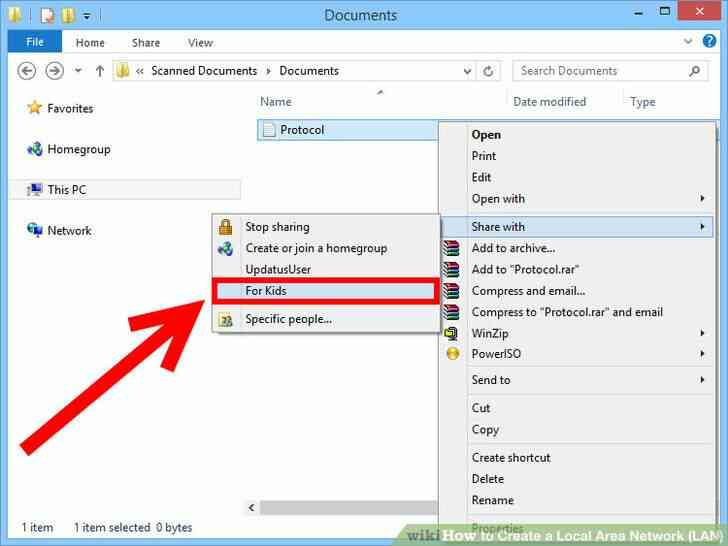Expand the PowerISO submenu arrow
The image size is (728, 546).
tap(702, 354)
